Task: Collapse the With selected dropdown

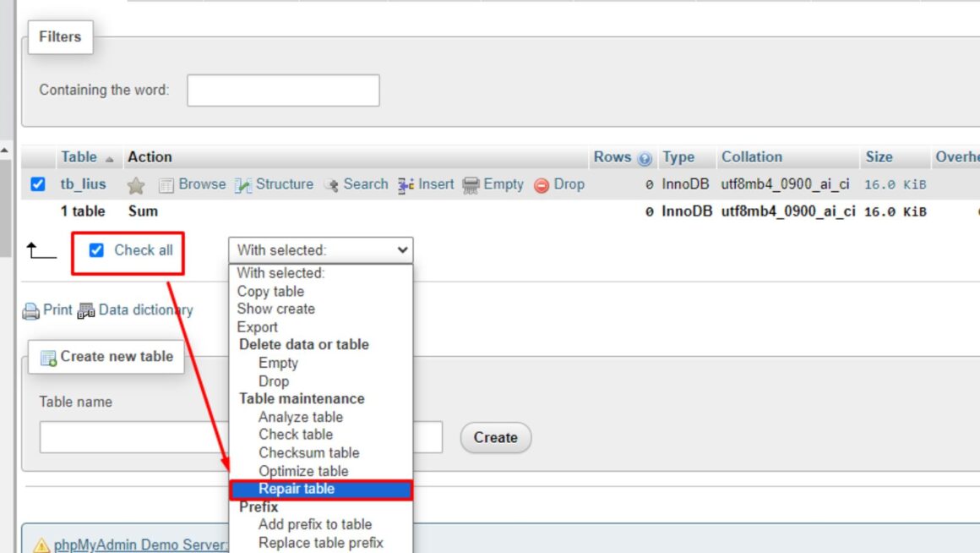Action: (320, 250)
